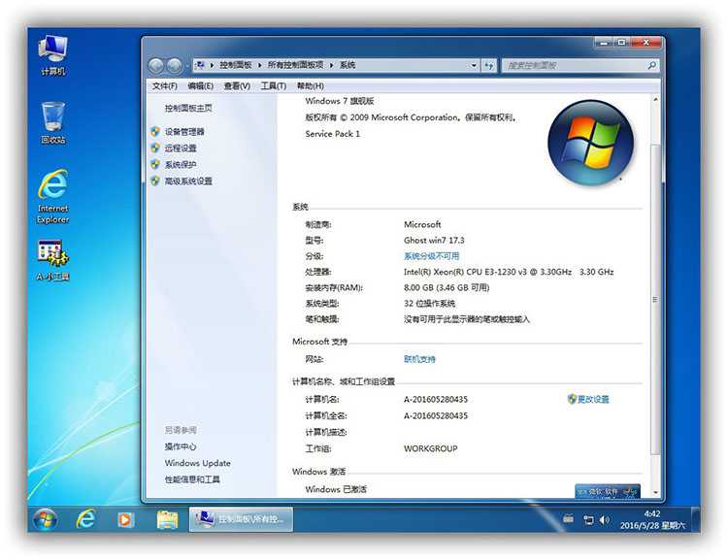Click the shield icon beside 系统保护
The image size is (728, 560).
click(x=155, y=164)
